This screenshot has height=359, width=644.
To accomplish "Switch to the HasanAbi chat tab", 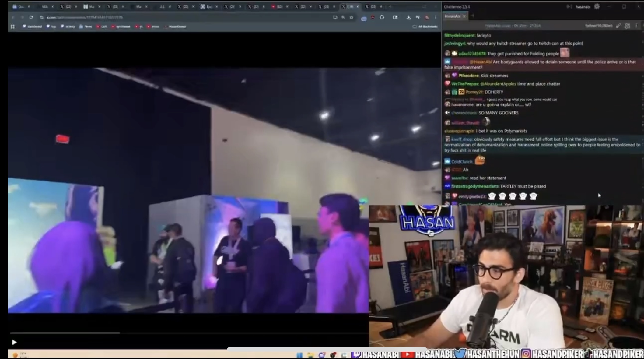I will pos(452,16).
